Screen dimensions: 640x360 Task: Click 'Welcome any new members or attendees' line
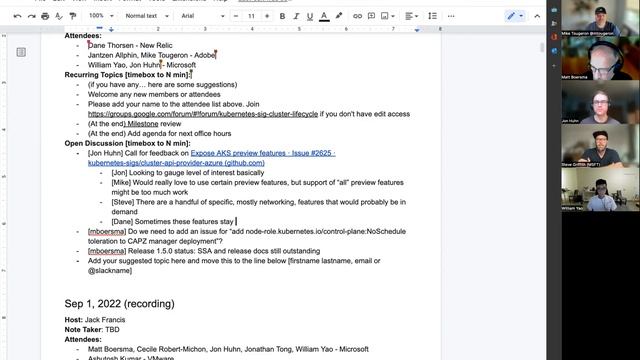click(x=154, y=94)
